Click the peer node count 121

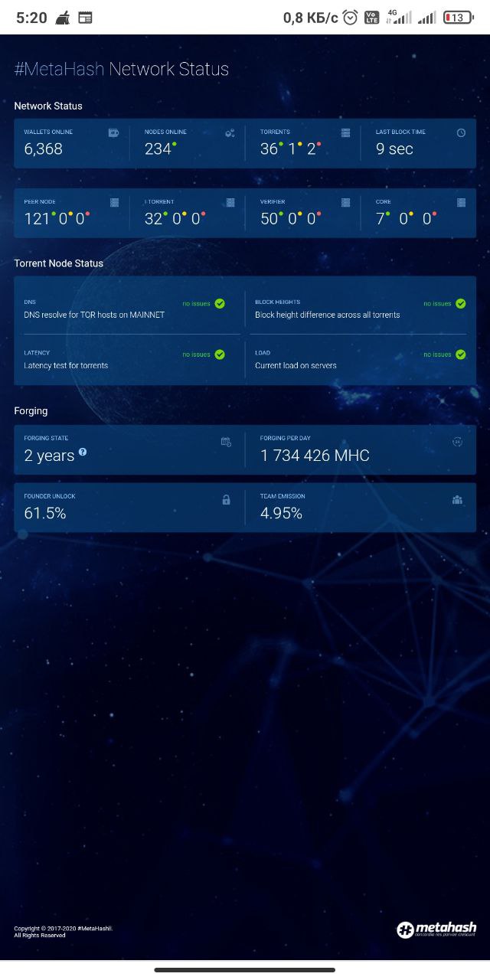point(37,219)
